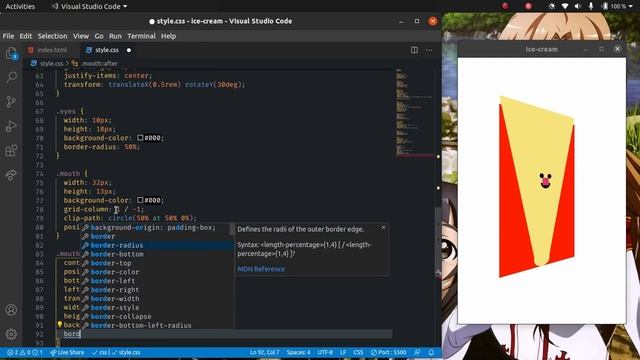The image size is (640, 360).
Task: Click Activities in the top bar
Action: (x=20, y=6)
